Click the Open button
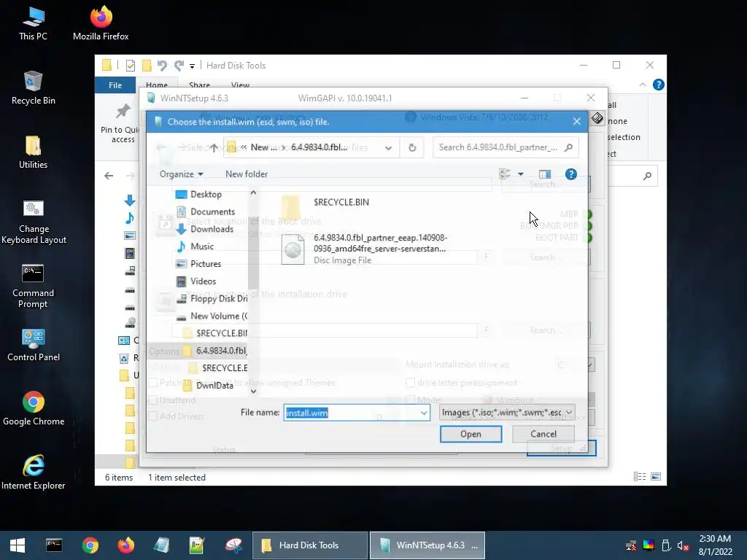The width and height of the screenshot is (747, 560). 471,434
